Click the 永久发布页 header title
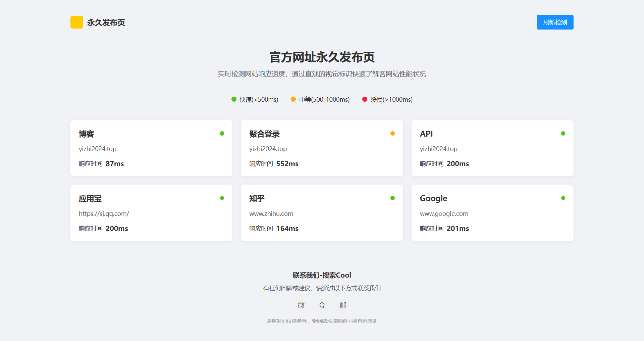 [x=105, y=23]
